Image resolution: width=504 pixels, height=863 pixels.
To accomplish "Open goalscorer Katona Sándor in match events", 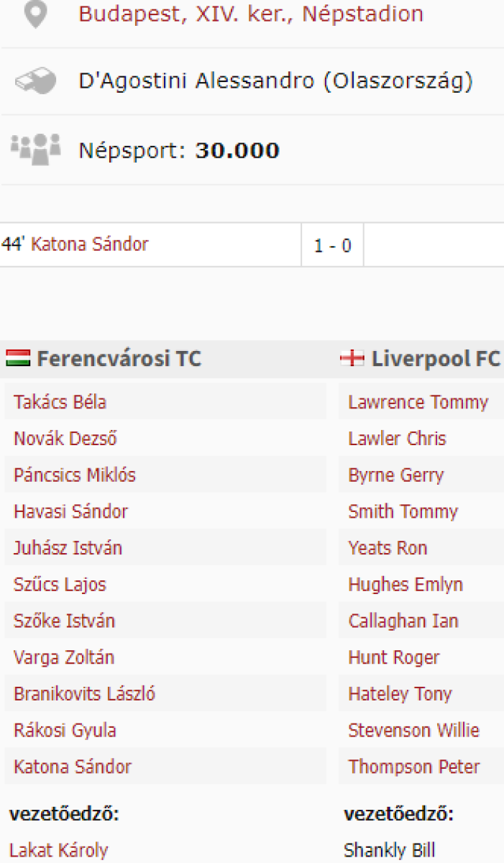I will [x=89, y=245].
